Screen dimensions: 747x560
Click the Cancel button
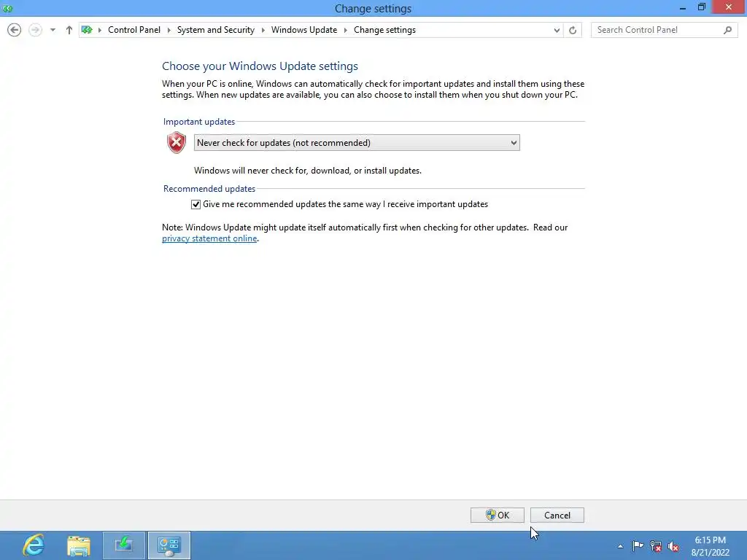click(557, 516)
